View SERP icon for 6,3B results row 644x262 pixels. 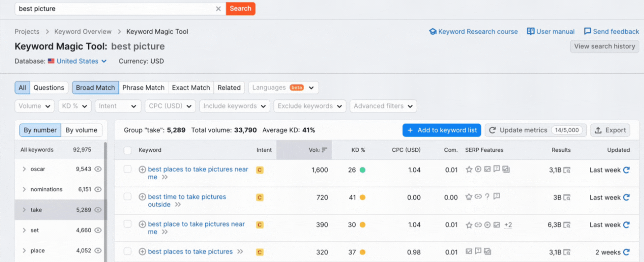pyautogui.click(x=567, y=225)
